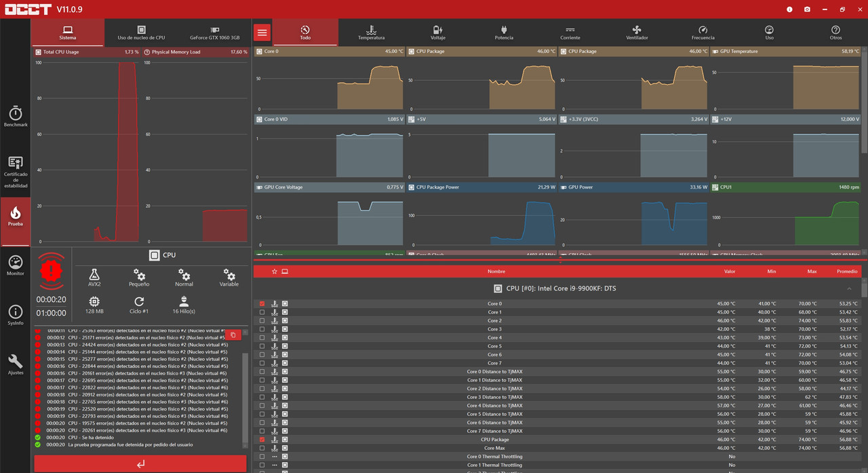Click the CPU chip icon above test settings
Viewport: 868px width, 473px height.
(155, 255)
